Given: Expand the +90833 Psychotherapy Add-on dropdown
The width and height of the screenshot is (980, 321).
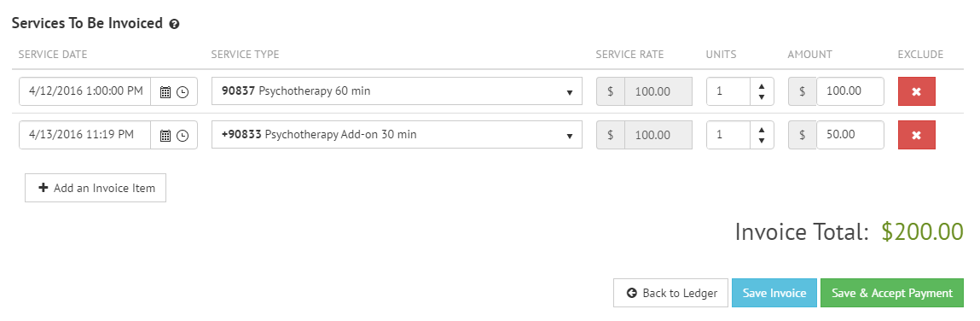Looking at the screenshot, I should [x=397, y=135].
